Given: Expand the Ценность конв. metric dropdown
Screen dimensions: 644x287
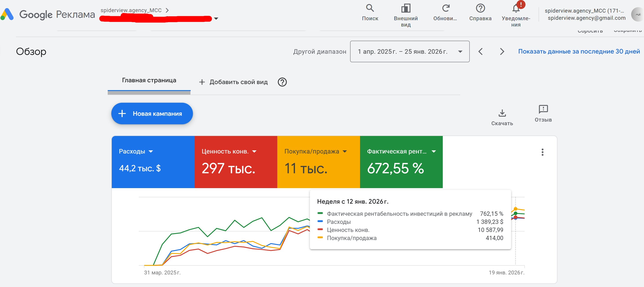Looking at the screenshot, I should tap(254, 152).
